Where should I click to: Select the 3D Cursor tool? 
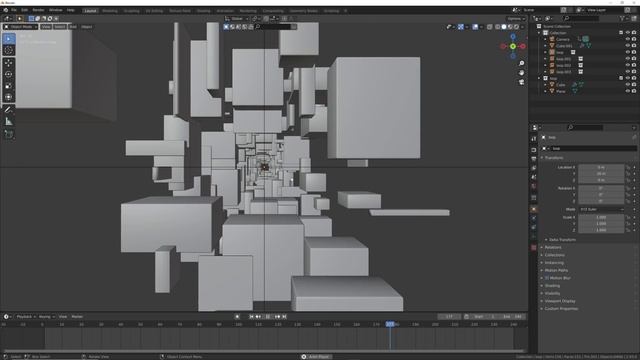[x=9, y=51]
